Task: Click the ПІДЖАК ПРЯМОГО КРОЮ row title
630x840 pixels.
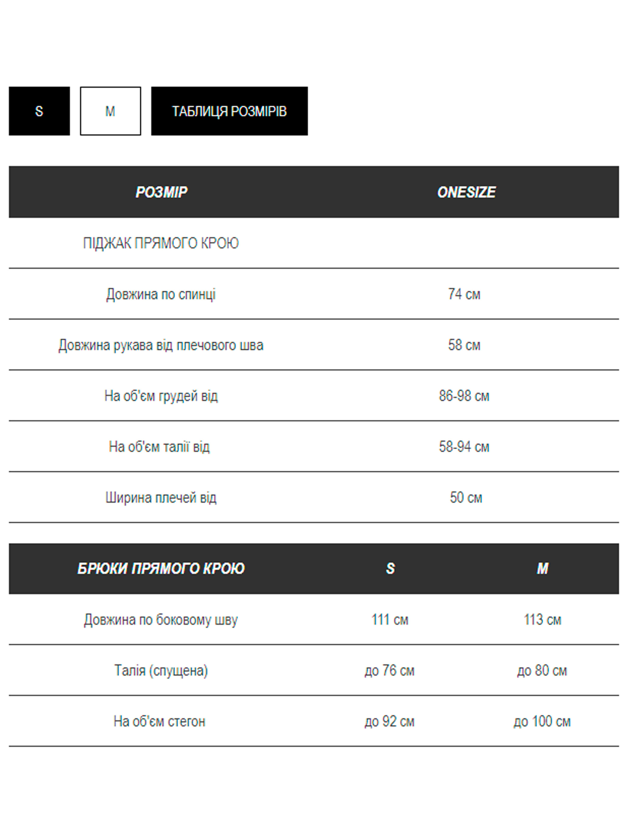Action: pos(161,243)
